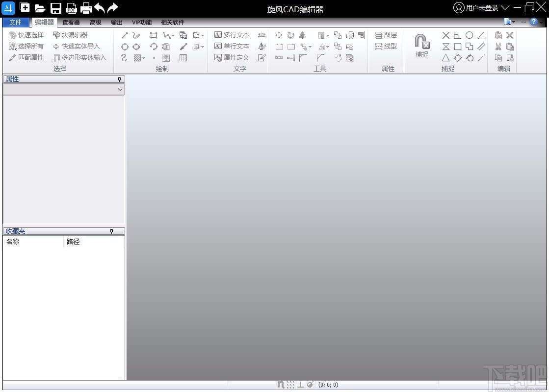Select the Rotate tool icon in 工具 group
This screenshot has width=549, height=392.
(291, 35)
